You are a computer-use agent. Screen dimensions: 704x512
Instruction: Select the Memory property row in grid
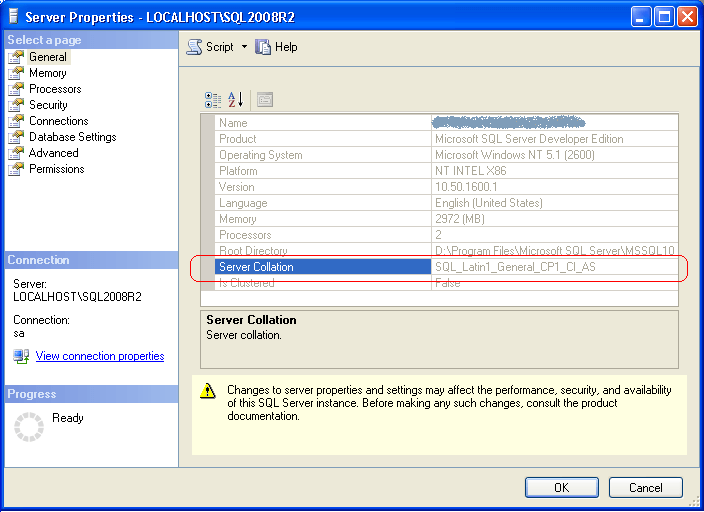[446, 219]
